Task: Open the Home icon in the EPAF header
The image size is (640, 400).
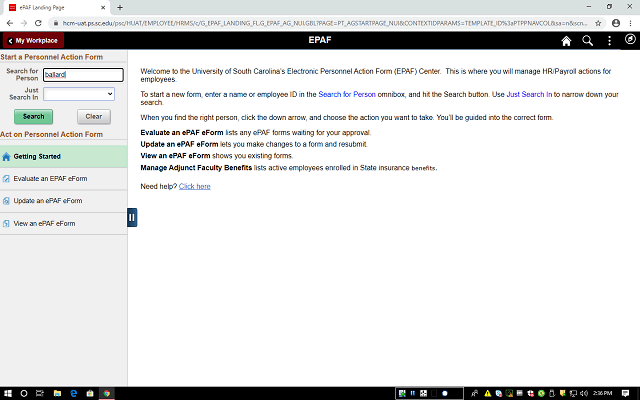Action: (x=566, y=41)
